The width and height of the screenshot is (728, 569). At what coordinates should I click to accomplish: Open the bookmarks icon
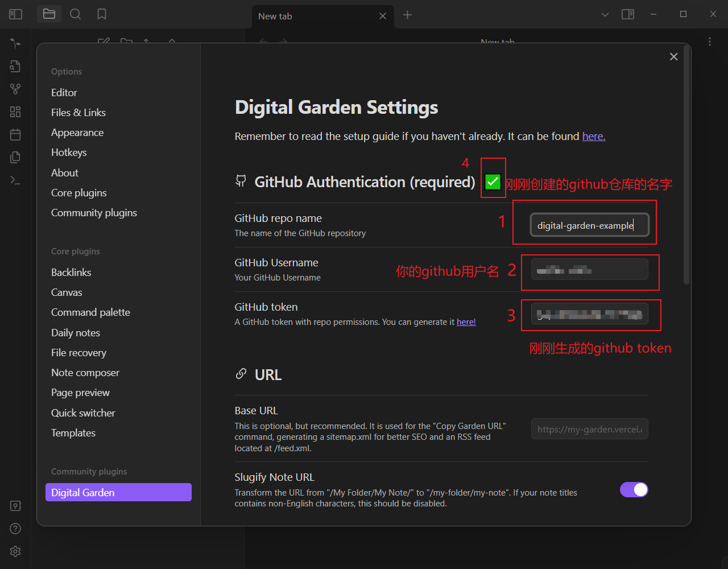[101, 14]
